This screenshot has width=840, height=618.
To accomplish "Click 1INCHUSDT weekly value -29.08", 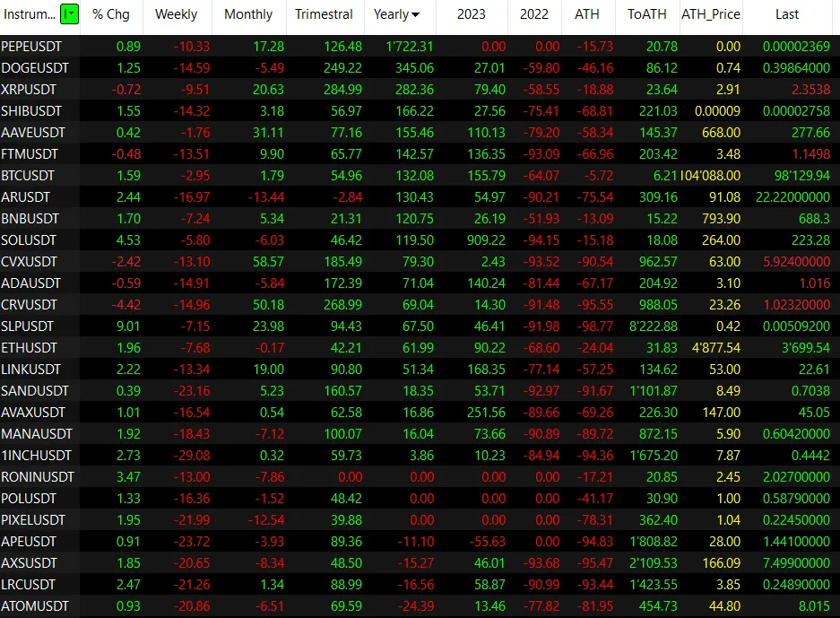I will coord(191,455).
